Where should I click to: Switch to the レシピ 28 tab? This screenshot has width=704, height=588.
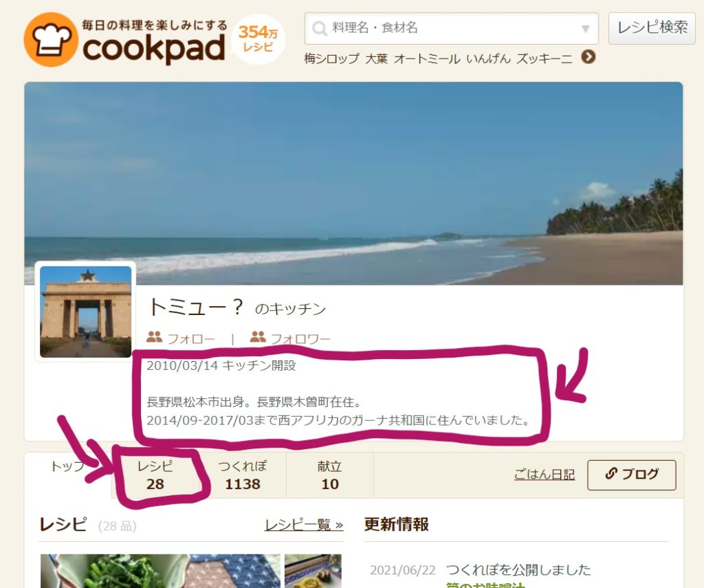pos(155,475)
